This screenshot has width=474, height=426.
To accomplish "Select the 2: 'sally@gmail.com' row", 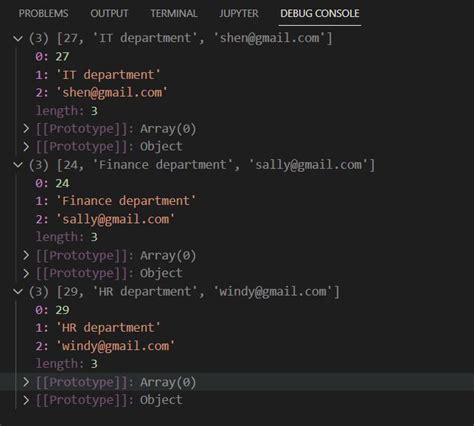I will [105, 219].
